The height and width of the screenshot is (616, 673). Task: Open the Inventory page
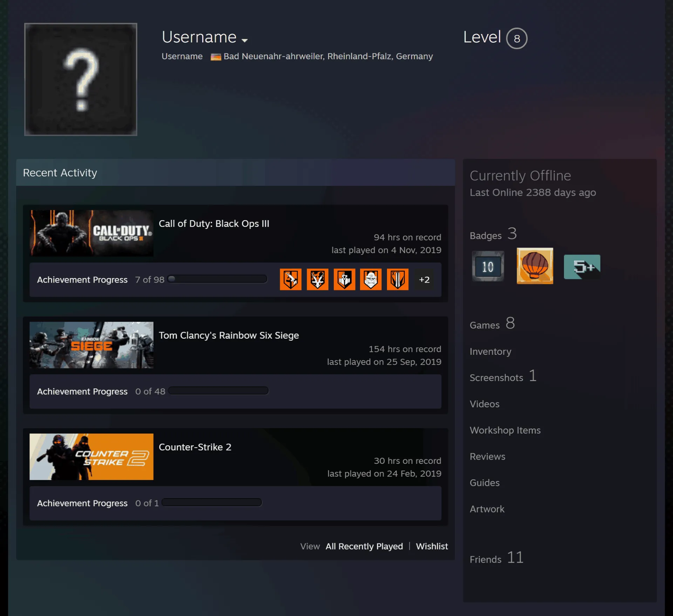[x=490, y=351]
